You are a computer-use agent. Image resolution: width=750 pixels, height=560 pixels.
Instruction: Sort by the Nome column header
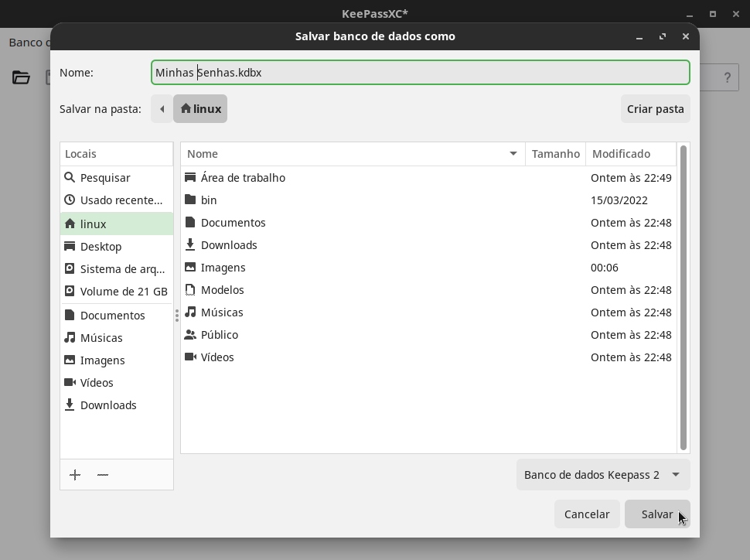(353, 154)
